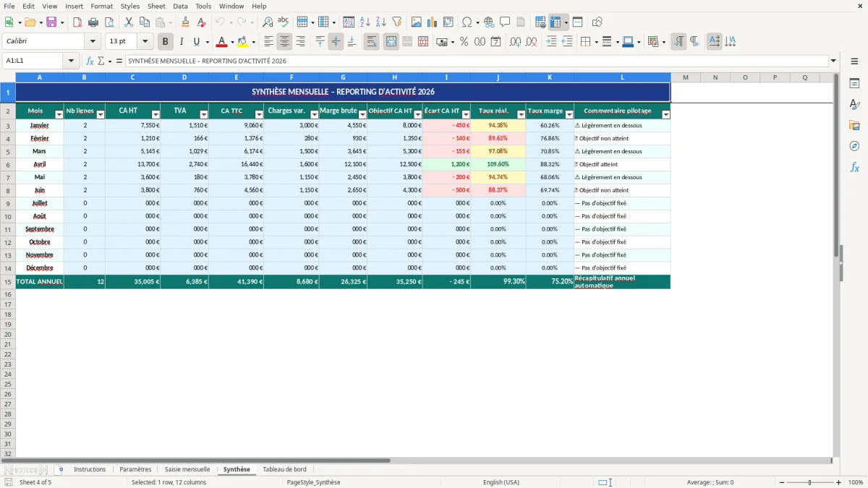Insert a chart
The height and width of the screenshot is (488, 868).
[433, 22]
